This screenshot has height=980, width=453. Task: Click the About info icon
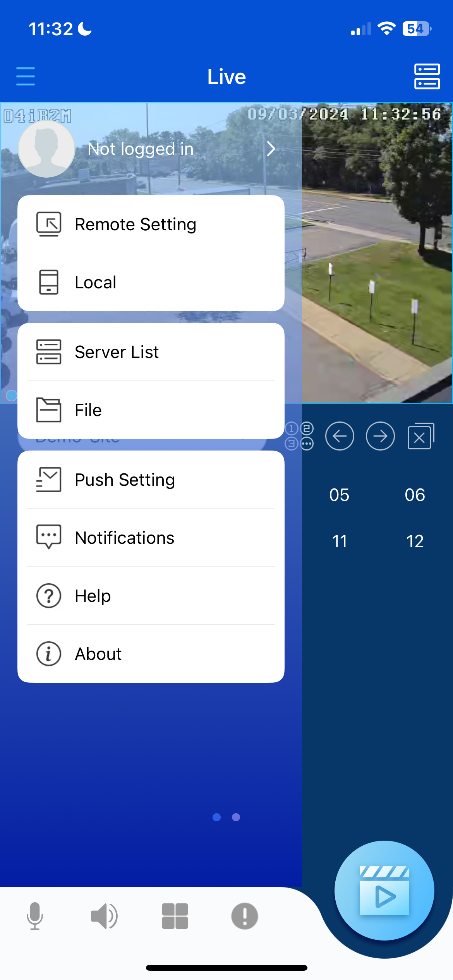pyautogui.click(x=49, y=654)
